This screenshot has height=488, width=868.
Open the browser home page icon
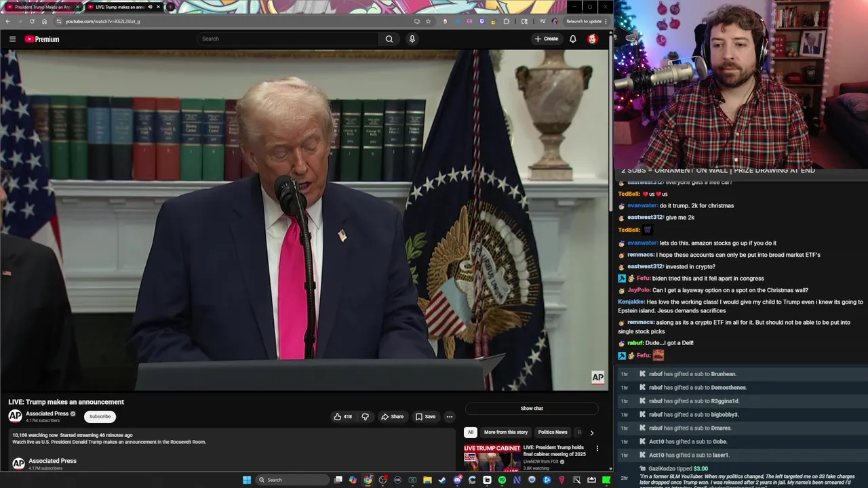[45, 21]
